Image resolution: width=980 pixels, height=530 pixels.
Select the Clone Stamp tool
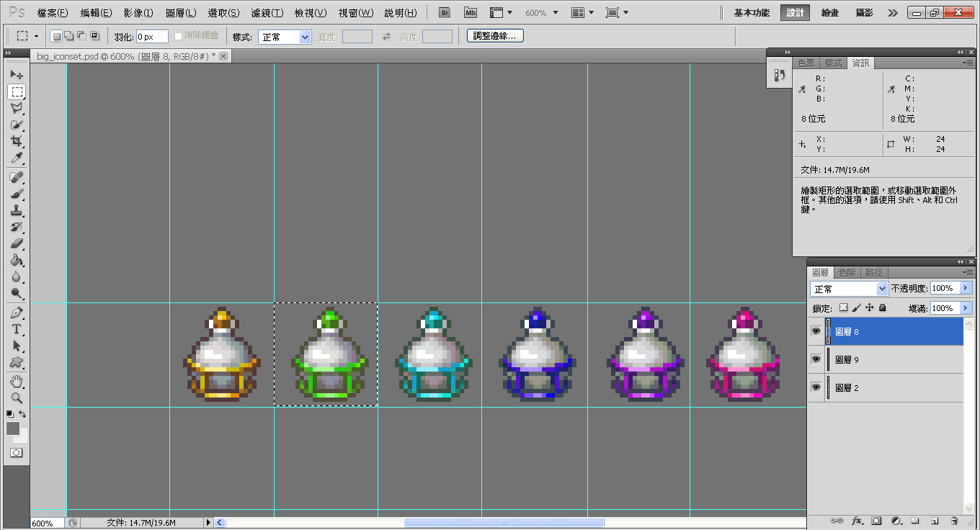click(x=17, y=210)
